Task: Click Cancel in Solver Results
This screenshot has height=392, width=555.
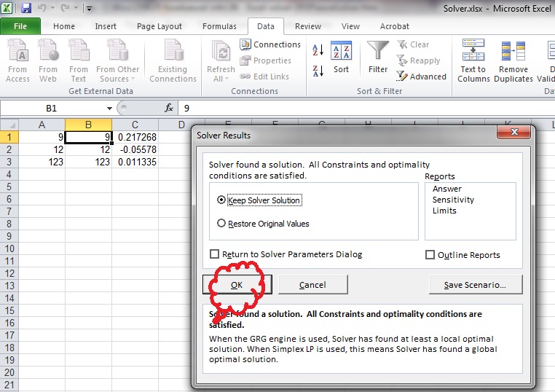Action: (x=313, y=285)
